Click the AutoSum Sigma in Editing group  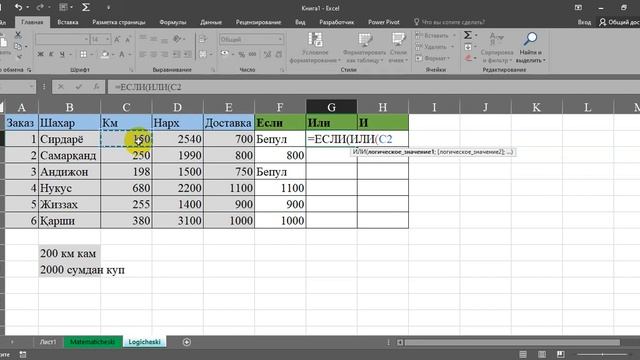[468, 36]
